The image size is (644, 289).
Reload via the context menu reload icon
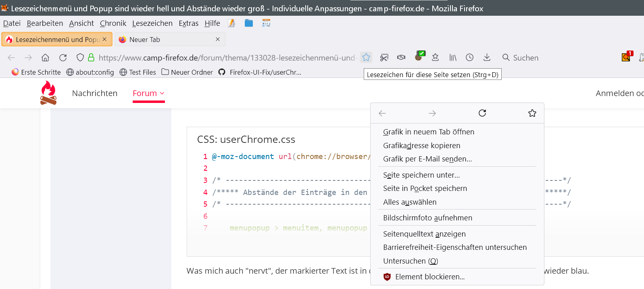482,113
